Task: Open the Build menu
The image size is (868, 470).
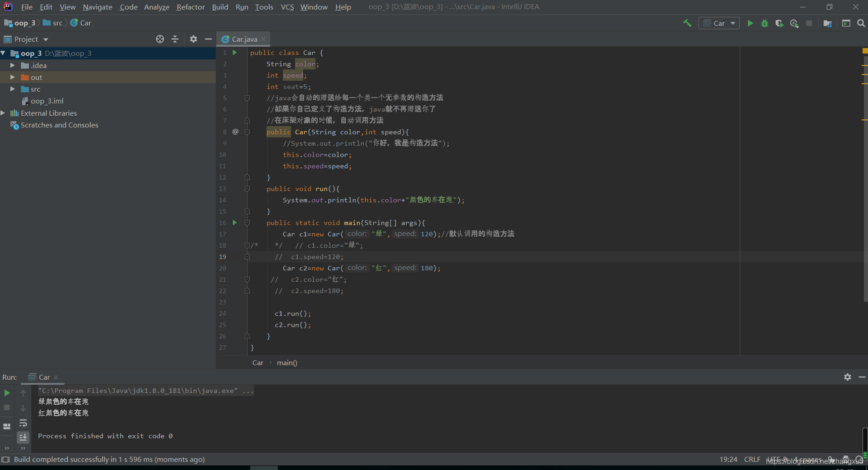Action: (x=220, y=7)
